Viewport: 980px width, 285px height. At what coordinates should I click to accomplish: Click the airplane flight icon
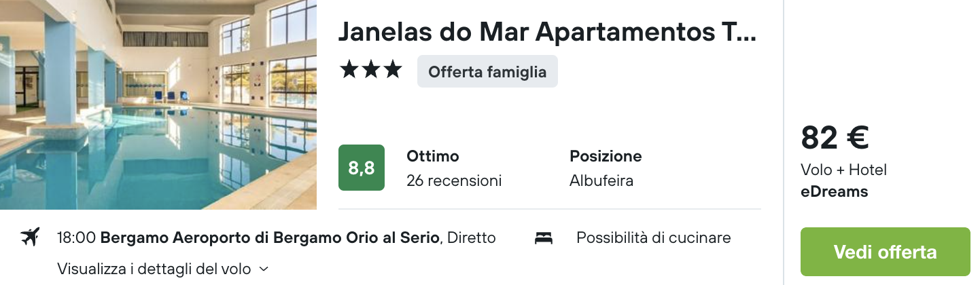(30, 237)
